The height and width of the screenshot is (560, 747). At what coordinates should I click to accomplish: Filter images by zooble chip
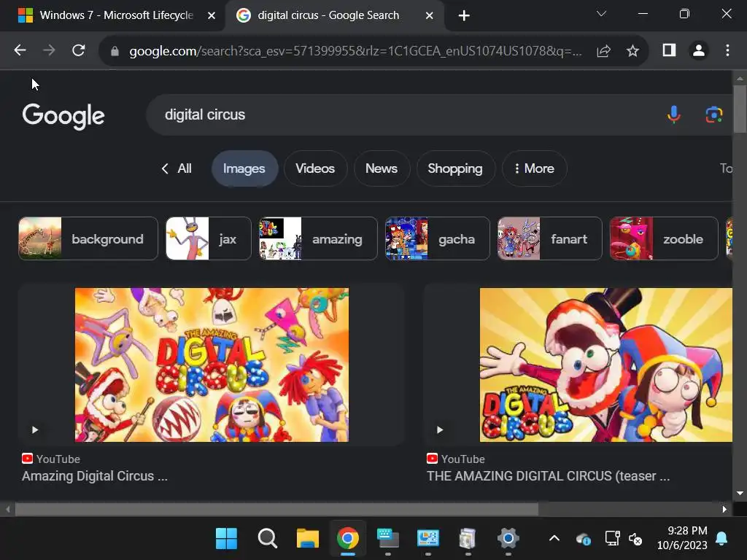664,238
